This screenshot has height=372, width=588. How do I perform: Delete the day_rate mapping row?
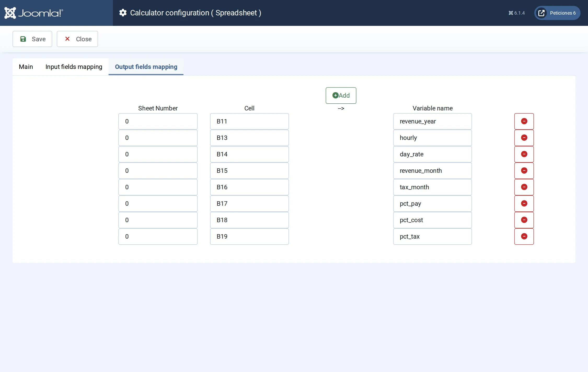point(524,154)
